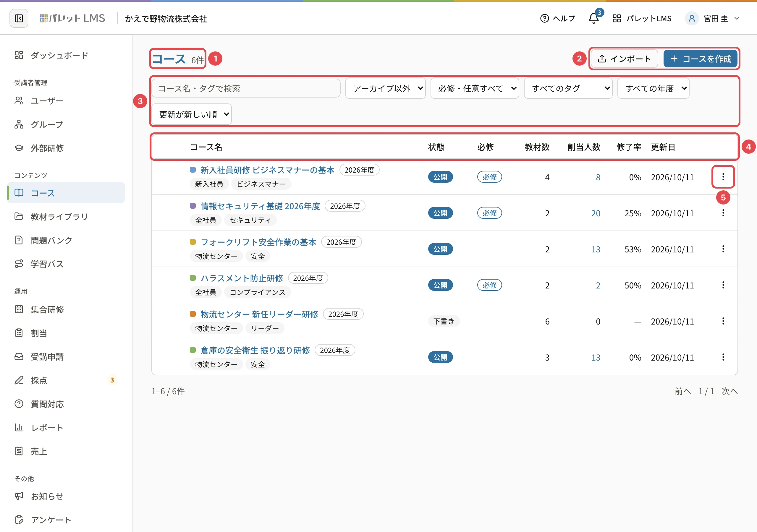Open course 情報セキュリティ基礎 2026年度
This screenshot has height=532, width=757.
260,206
